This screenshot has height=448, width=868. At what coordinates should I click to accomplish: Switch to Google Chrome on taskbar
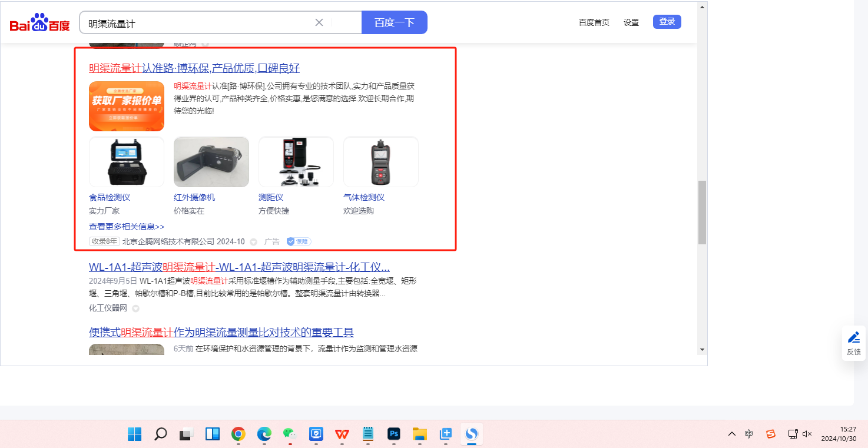238,434
